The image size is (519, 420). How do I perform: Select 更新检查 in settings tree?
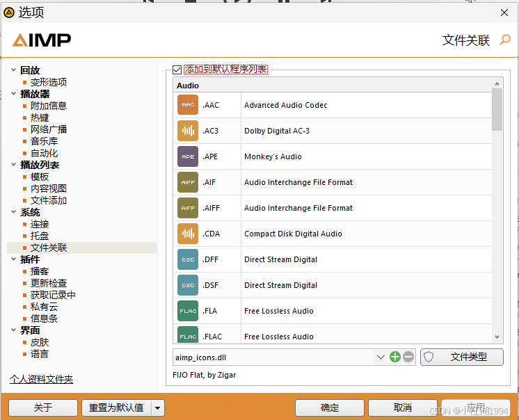tap(49, 283)
